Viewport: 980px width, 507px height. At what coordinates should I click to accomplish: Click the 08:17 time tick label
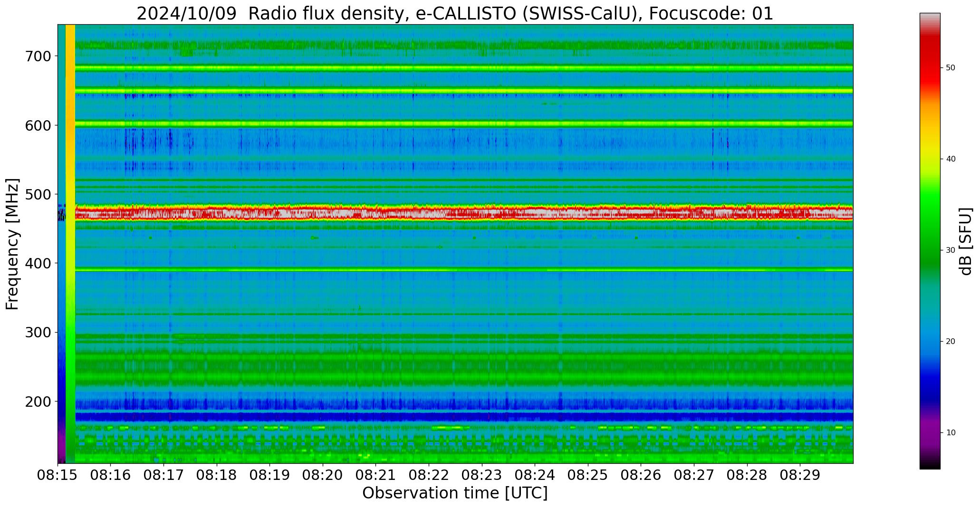(164, 475)
